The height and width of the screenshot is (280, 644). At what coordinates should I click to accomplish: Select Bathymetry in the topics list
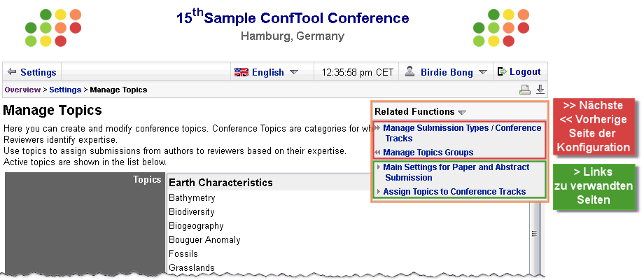tap(192, 198)
